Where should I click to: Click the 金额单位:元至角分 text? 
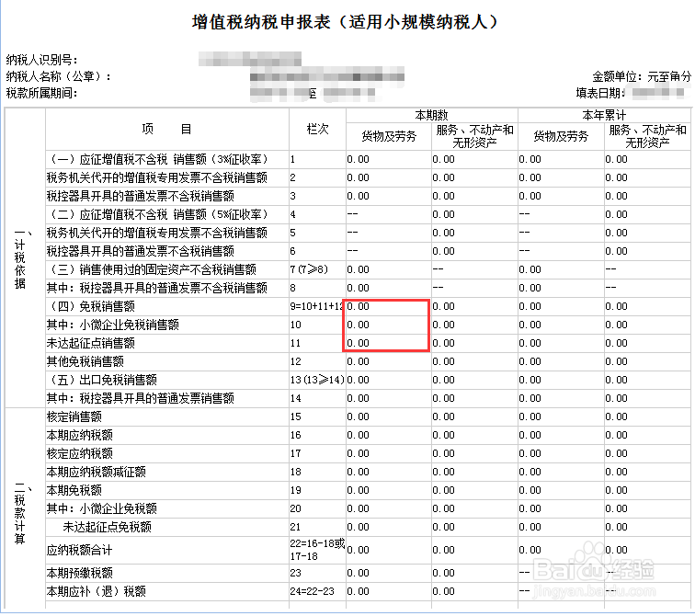pyautogui.click(x=642, y=76)
